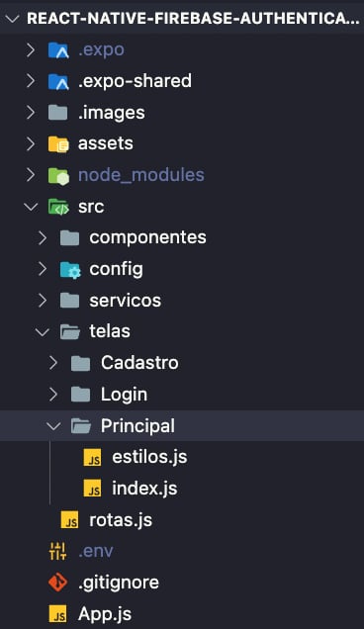This screenshot has height=629, width=364.
Task: Expand the servicos folder chevron
Action: pyautogui.click(x=43, y=301)
